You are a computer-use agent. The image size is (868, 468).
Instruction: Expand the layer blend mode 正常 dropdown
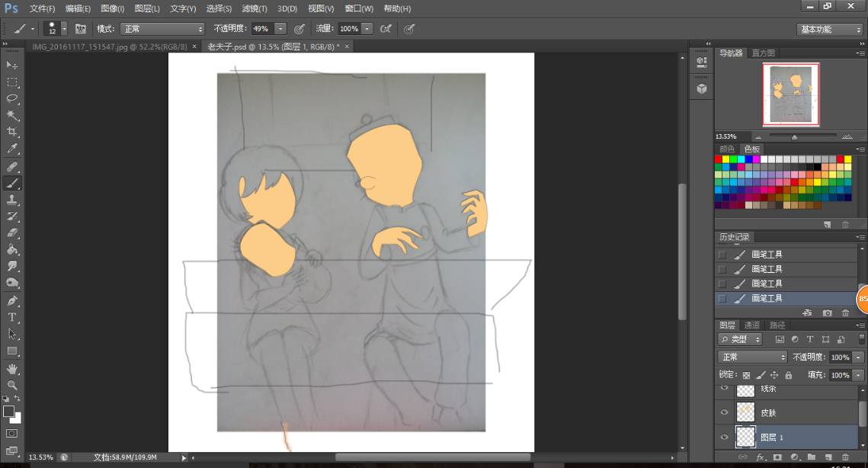pyautogui.click(x=752, y=357)
